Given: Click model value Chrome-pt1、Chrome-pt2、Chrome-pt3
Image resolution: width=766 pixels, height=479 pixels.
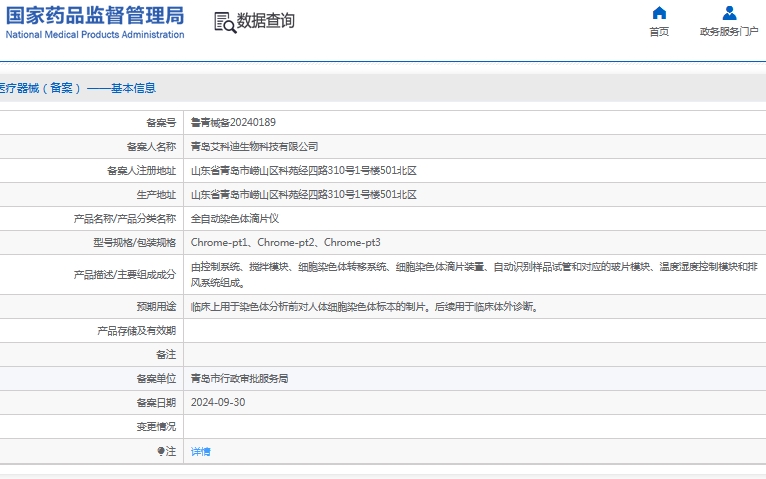Looking at the screenshot, I should tap(285, 243).
